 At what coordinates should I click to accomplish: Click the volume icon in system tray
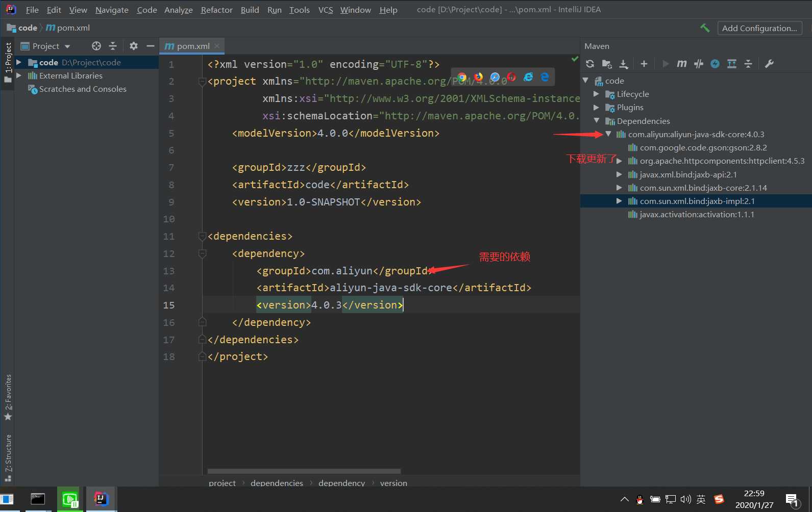[x=685, y=500]
